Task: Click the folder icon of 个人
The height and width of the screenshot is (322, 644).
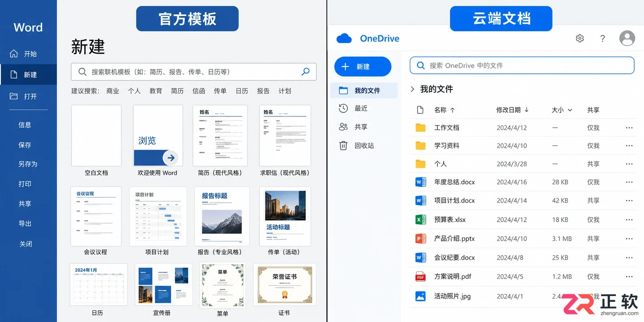Action: [x=420, y=164]
